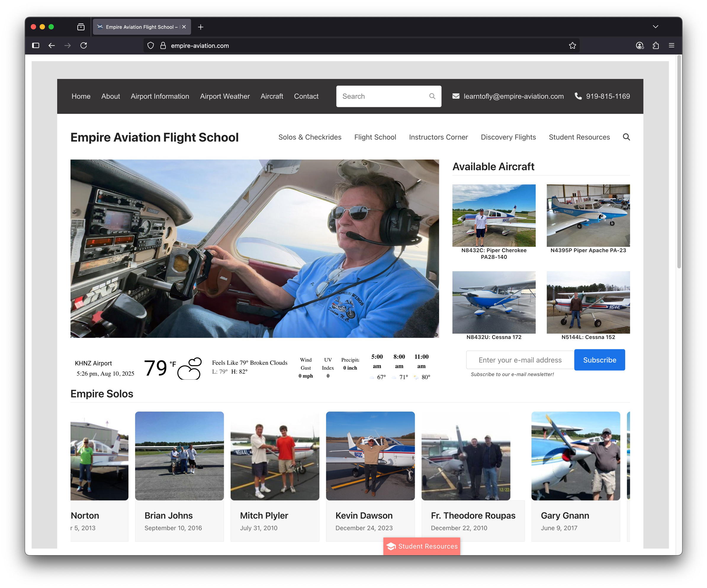This screenshot has width=707, height=588.
Task: Open Discovery Flights navigation link
Action: [508, 137]
